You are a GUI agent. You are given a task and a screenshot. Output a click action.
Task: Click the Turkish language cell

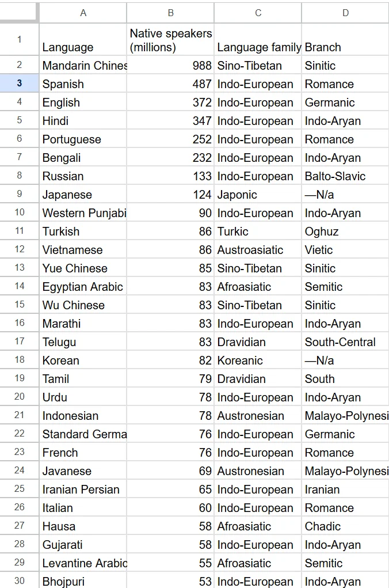click(x=83, y=230)
